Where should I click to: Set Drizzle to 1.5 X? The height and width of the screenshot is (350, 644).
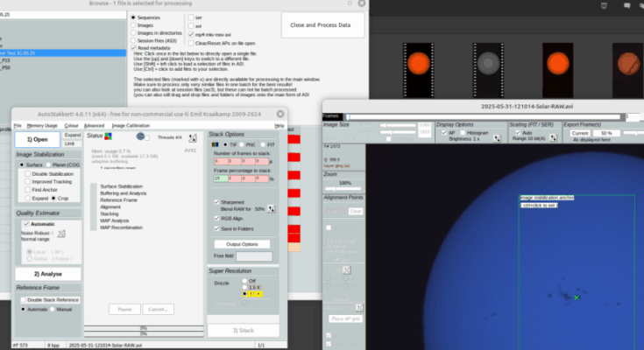(246, 288)
